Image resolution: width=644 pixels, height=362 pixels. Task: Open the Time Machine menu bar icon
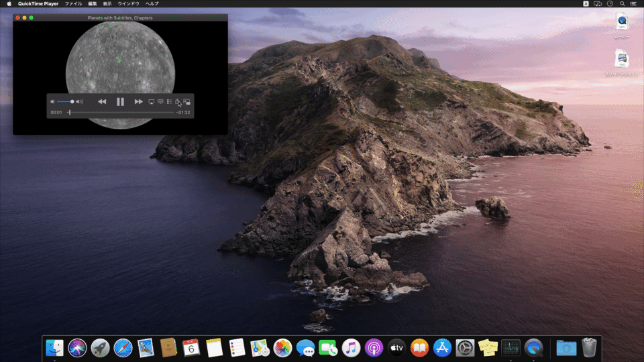pos(610,4)
